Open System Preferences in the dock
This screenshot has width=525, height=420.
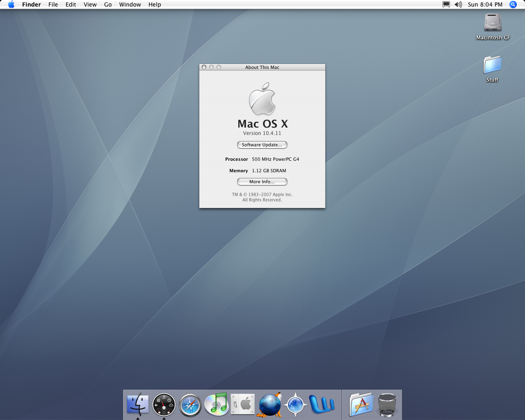[243, 404]
